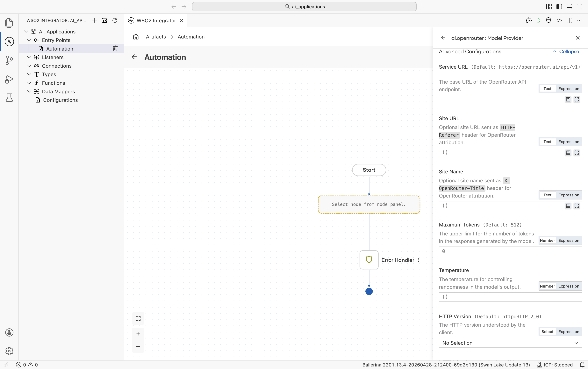Click the home icon in breadcrumb
588x369 pixels.
(x=136, y=37)
